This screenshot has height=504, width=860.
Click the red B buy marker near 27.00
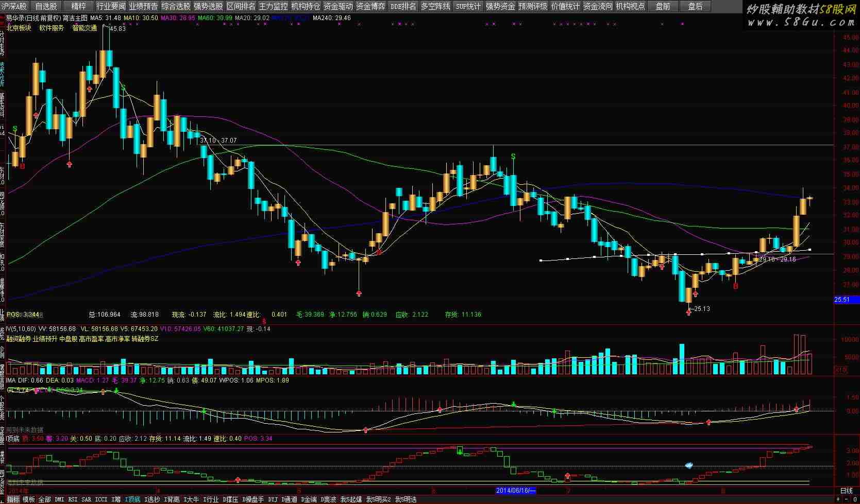pos(735,286)
